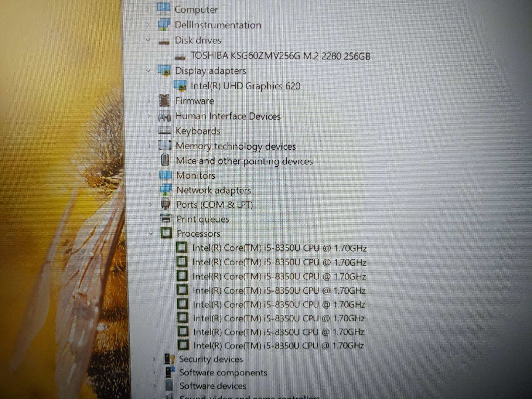Expand the Firmware node arrow
532x399 pixels.
pos(149,101)
